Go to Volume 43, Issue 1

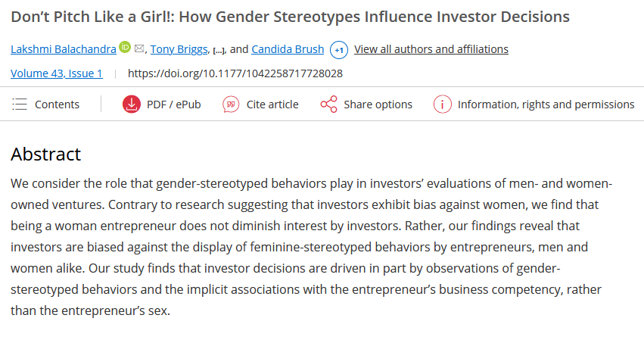[57, 73]
